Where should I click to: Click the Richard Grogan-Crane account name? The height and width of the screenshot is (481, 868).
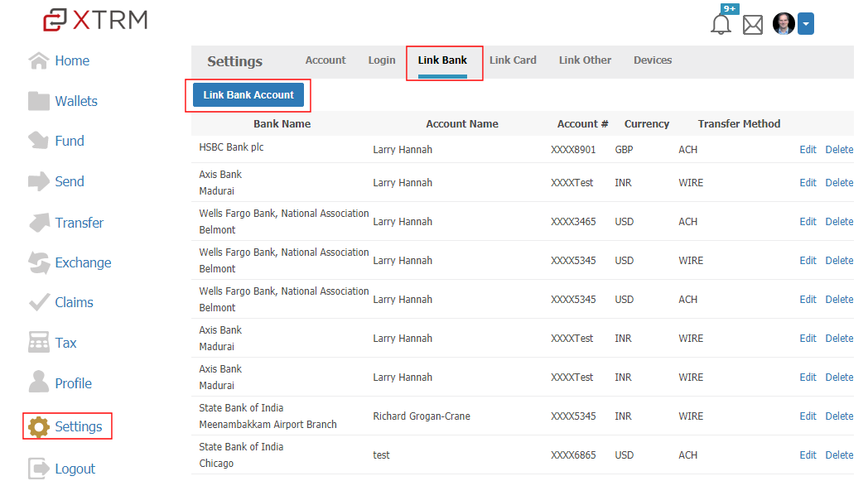(x=422, y=416)
